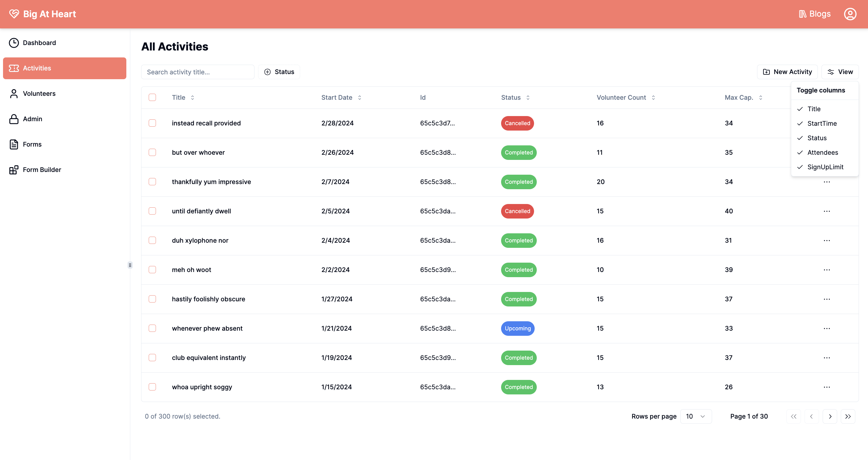
Task: Click the Forms sidebar icon
Action: tap(13, 144)
